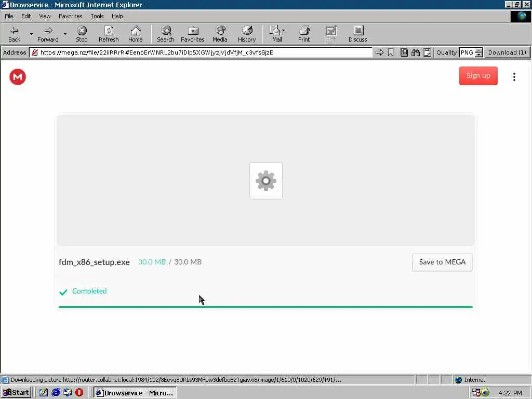Click the Internet Explorer globe throbber logo
Screen dimensions: 532x399
[521, 16]
